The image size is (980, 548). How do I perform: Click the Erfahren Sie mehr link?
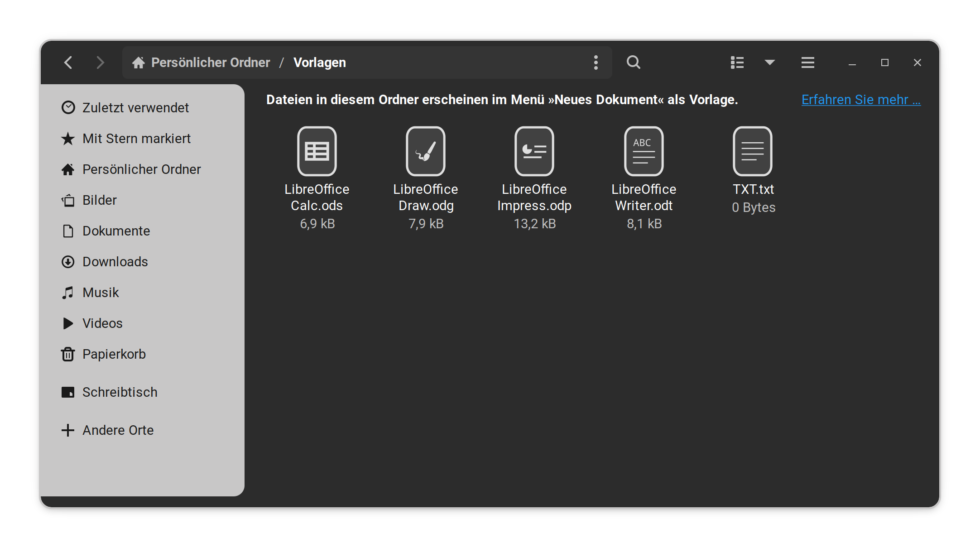860,100
